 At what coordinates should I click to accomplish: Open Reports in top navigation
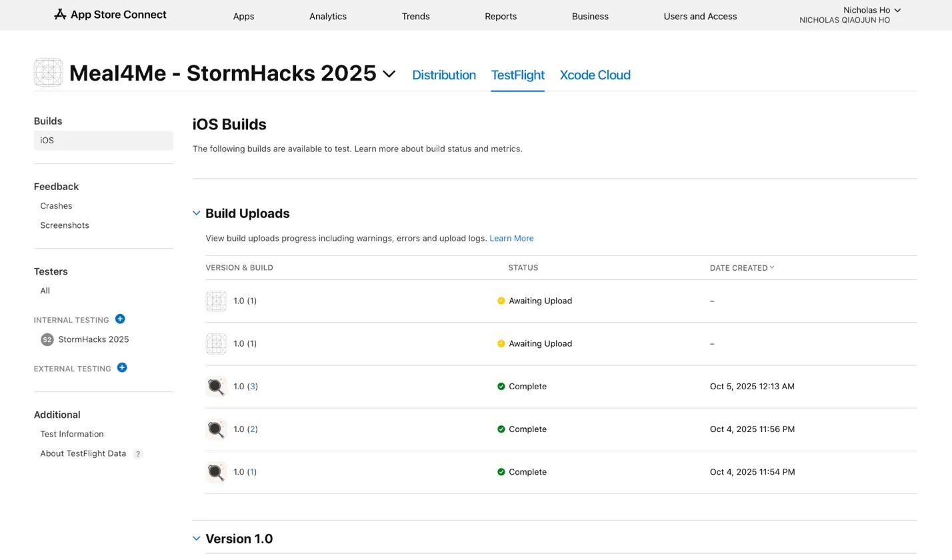(x=501, y=16)
